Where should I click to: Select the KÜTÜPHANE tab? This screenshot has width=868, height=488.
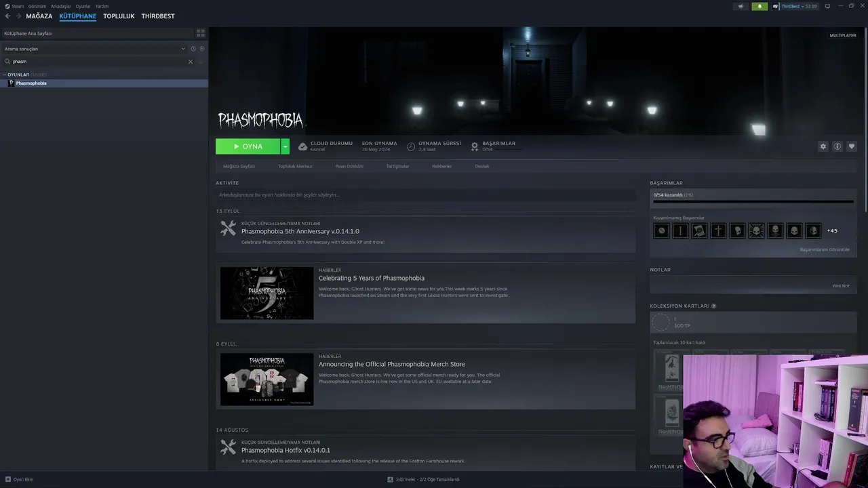click(x=78, y=16)
